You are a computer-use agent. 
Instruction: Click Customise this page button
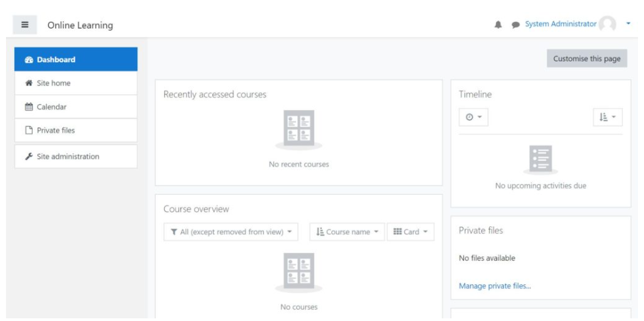587,58
